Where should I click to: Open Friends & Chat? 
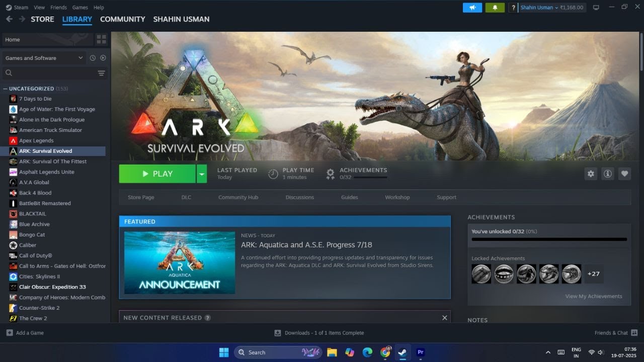click(616, 333)
